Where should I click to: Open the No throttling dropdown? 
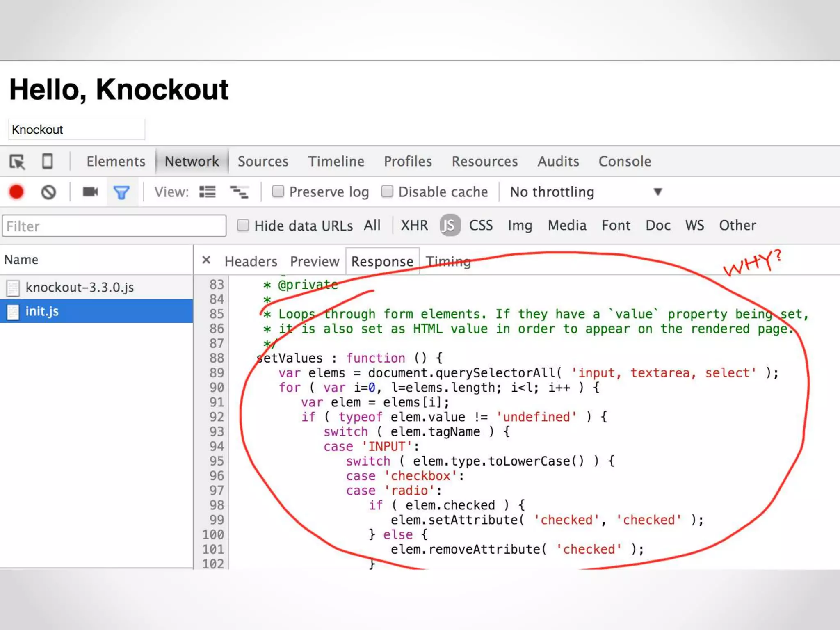click(x=586, y=192)
